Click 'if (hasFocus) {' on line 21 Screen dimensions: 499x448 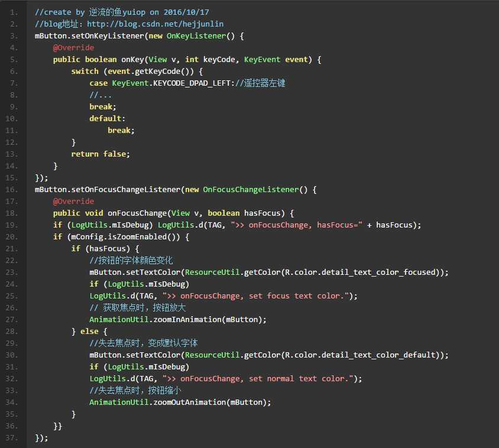point(105,249)
